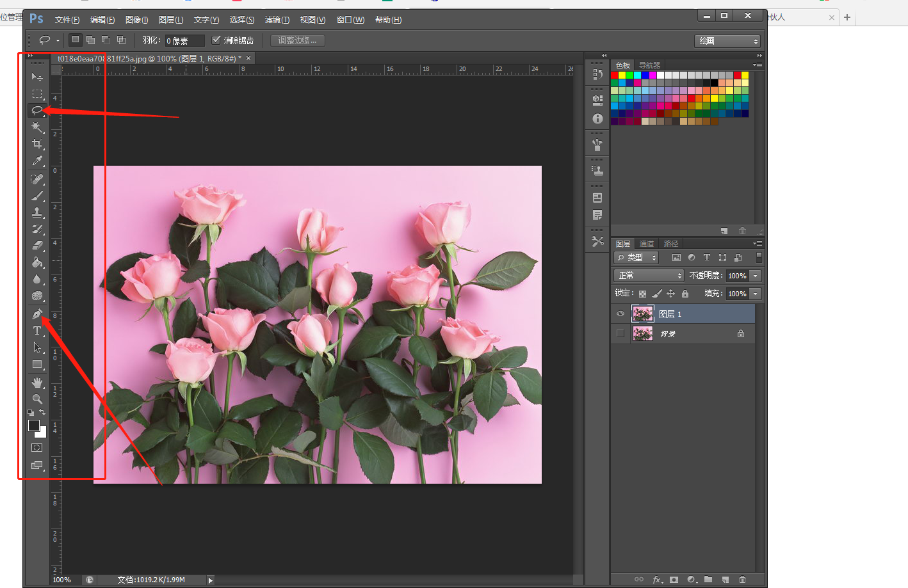Toggle the anti-alias checkbox
The height and width of the screenshot is (588, 908).
[216, 40]
